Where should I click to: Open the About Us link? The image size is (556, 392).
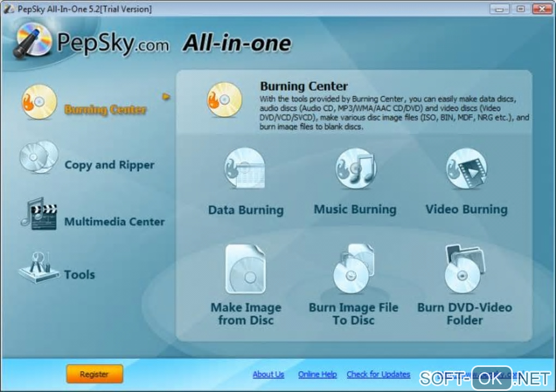(x=268, y=374)
